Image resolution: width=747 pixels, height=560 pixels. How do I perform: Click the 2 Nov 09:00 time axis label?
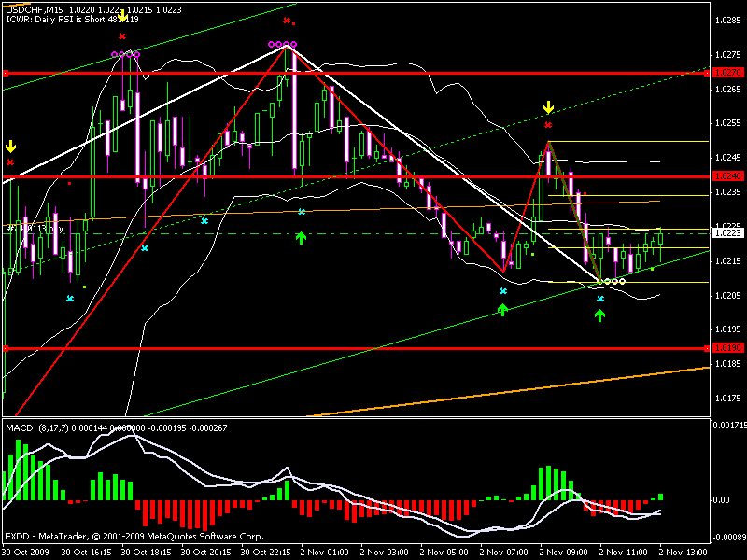tap(557, 552)
